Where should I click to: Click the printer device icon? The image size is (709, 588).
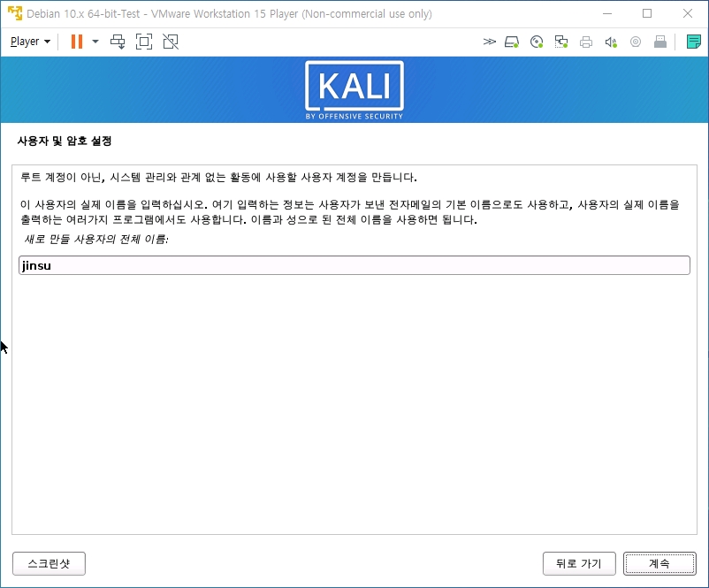tap(586, 42)
